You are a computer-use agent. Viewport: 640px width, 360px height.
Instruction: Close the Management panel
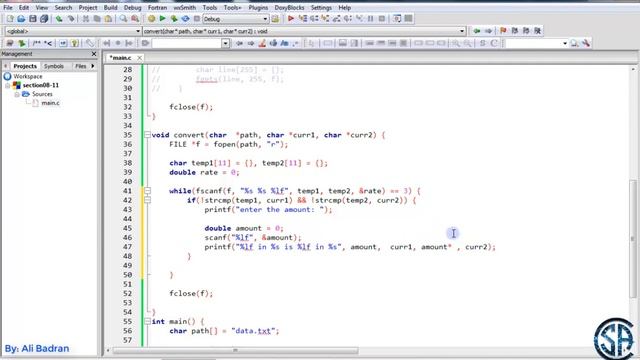point(94,54)
